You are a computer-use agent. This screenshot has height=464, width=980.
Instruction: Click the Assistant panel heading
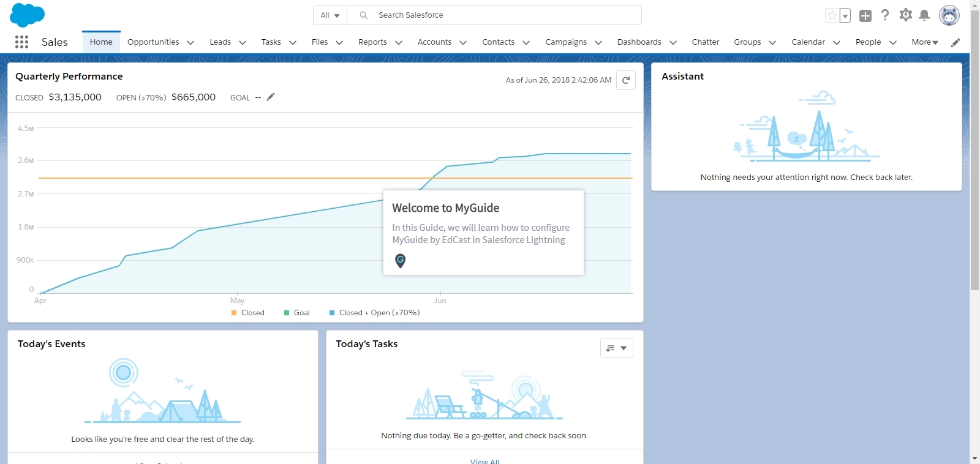coord(682,77)
